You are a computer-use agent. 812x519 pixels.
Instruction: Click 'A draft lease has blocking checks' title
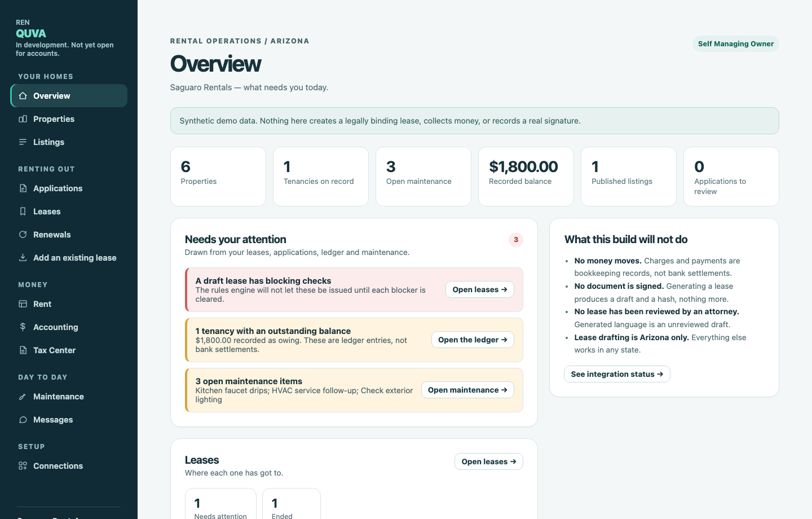pos(263,280)
